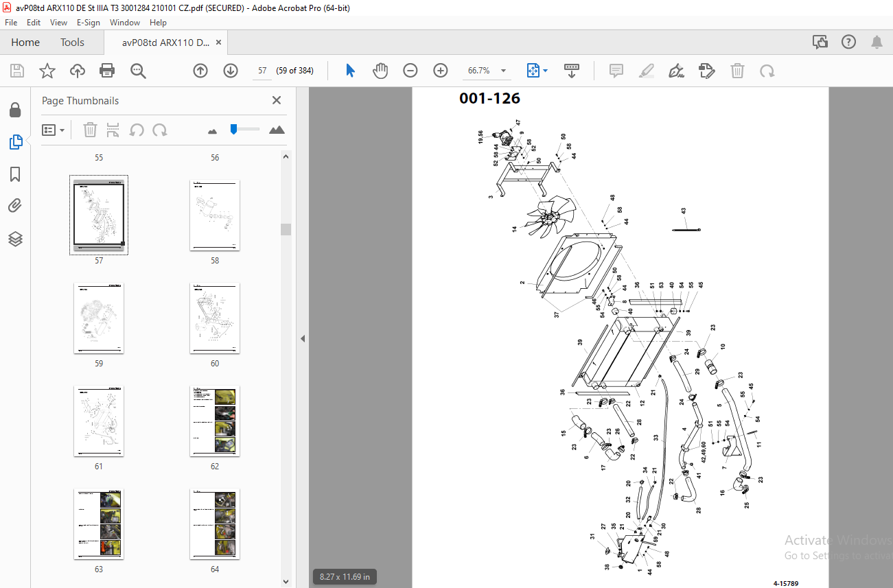Rotate pages counterclockwise in the thumbnails panel
The image size is (893, 588).
click(x=137, y=130)
